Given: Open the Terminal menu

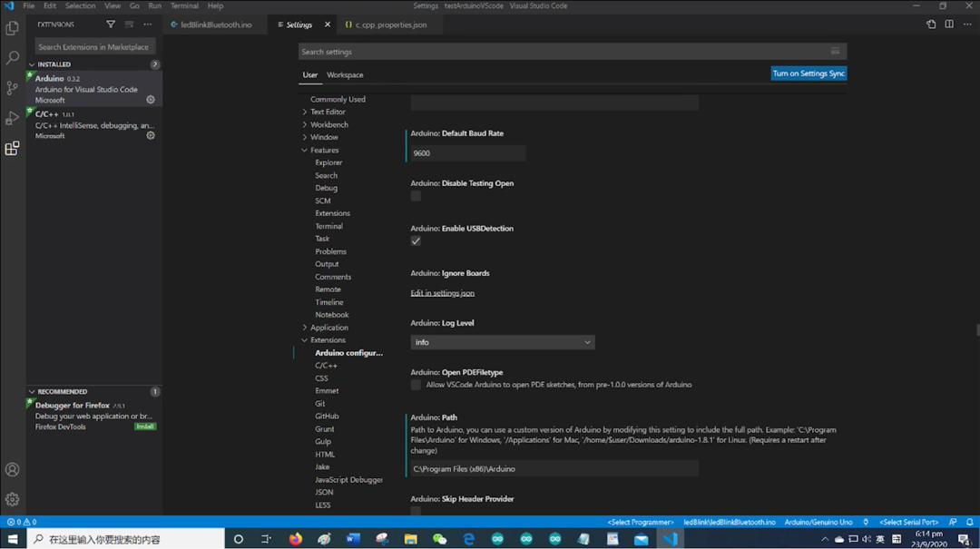Looking at the screenshot, I should tap(184, 5).
